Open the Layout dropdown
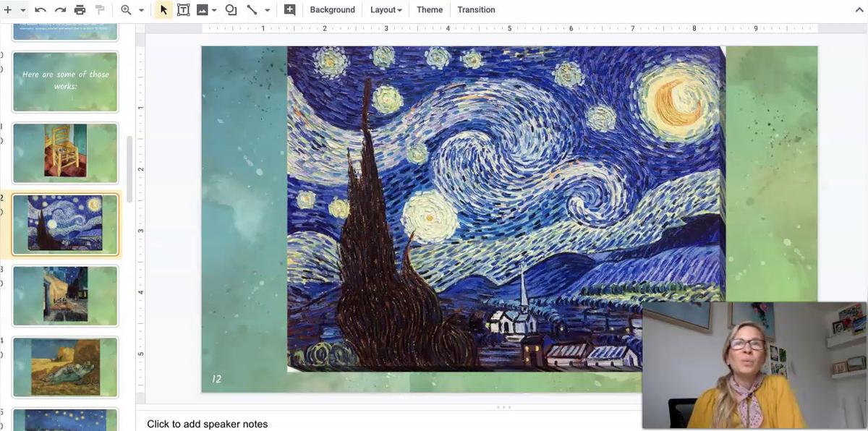 [386, 10]
